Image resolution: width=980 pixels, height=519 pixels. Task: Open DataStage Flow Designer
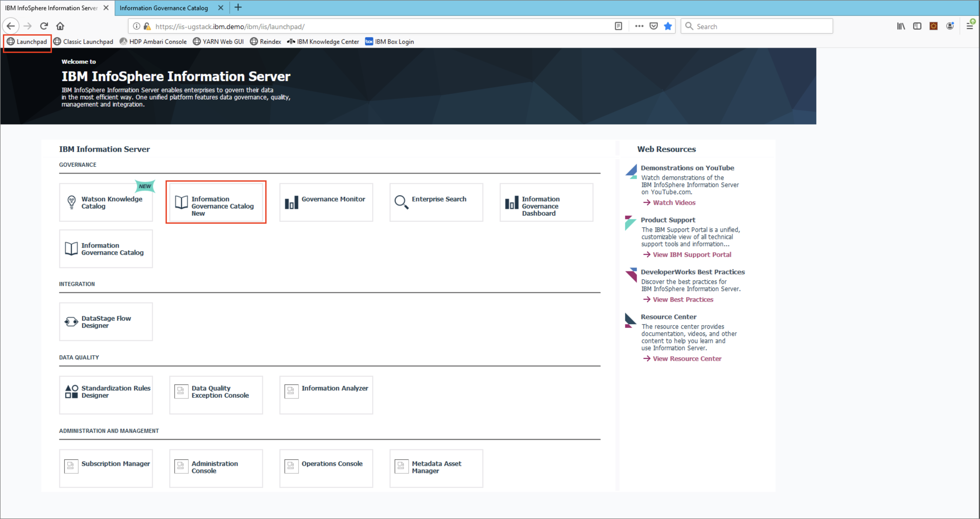(x=105, y=321)
